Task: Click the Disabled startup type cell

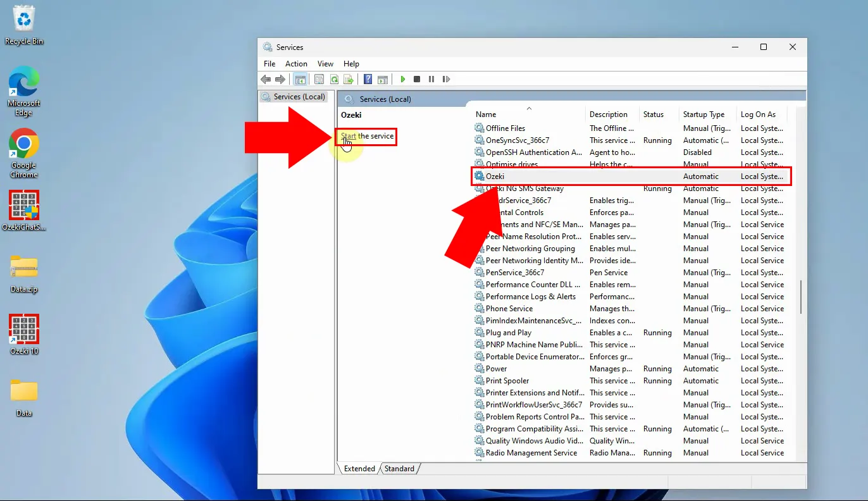Action: (x=697, y=152)
